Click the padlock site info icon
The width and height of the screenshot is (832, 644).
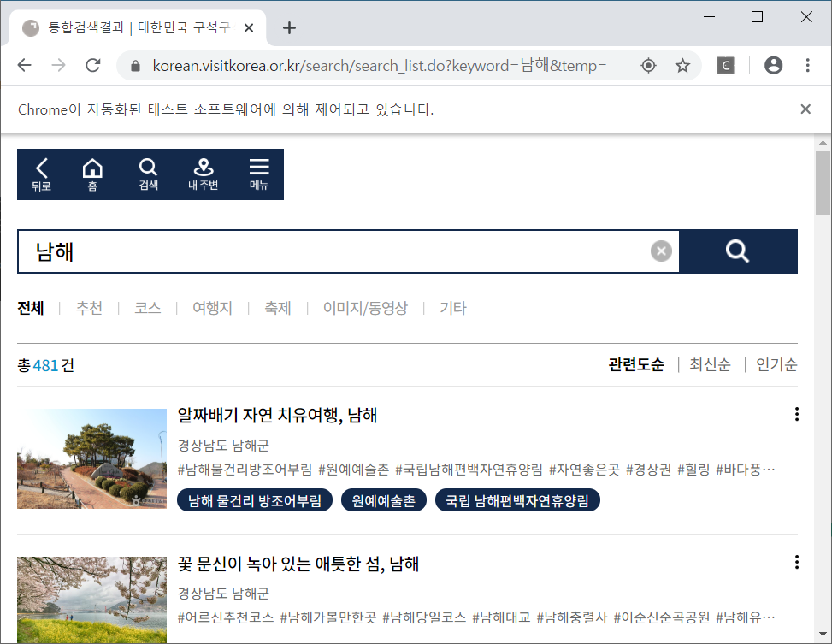tap(135, 66)
